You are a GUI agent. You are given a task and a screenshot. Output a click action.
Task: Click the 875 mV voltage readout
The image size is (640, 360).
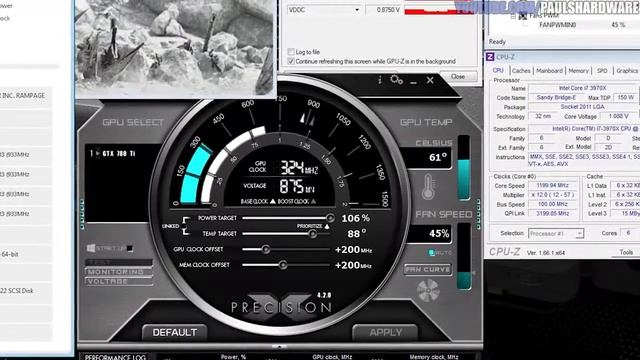coord(297,187)
